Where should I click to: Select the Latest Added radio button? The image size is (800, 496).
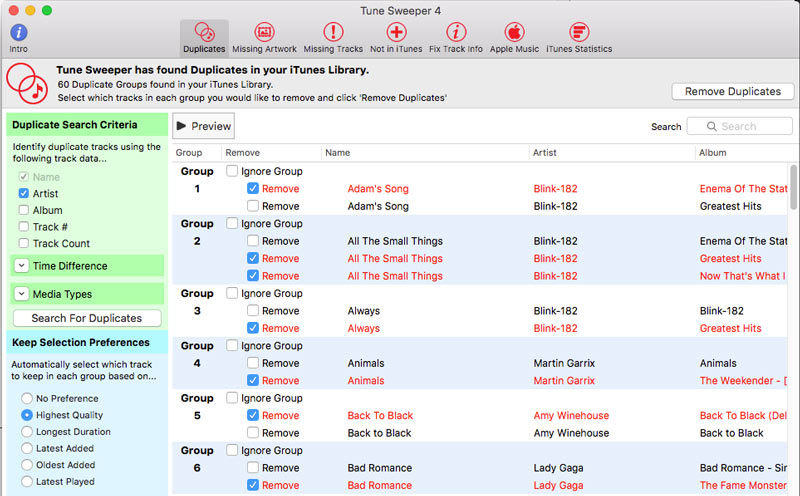[27, 448]
